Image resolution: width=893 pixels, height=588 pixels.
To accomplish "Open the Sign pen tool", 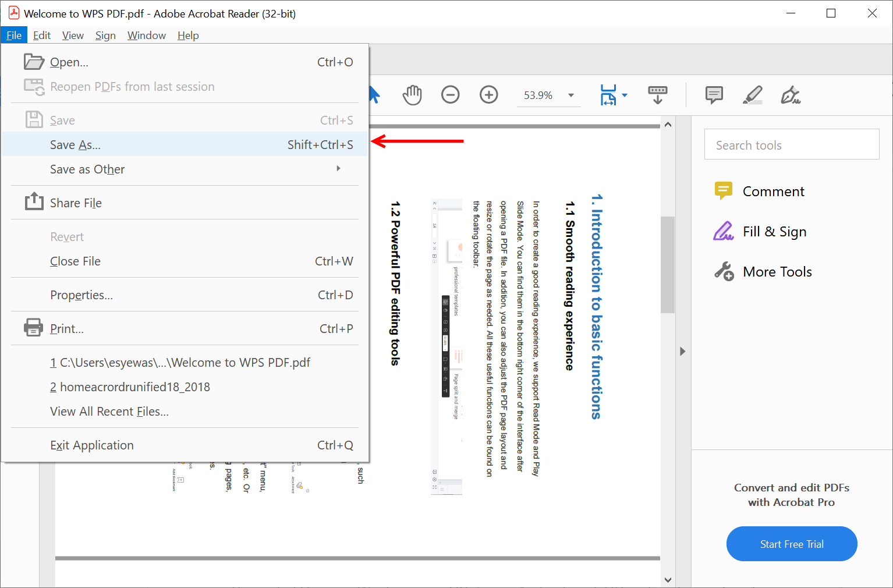I will click(x=792, y=95).
